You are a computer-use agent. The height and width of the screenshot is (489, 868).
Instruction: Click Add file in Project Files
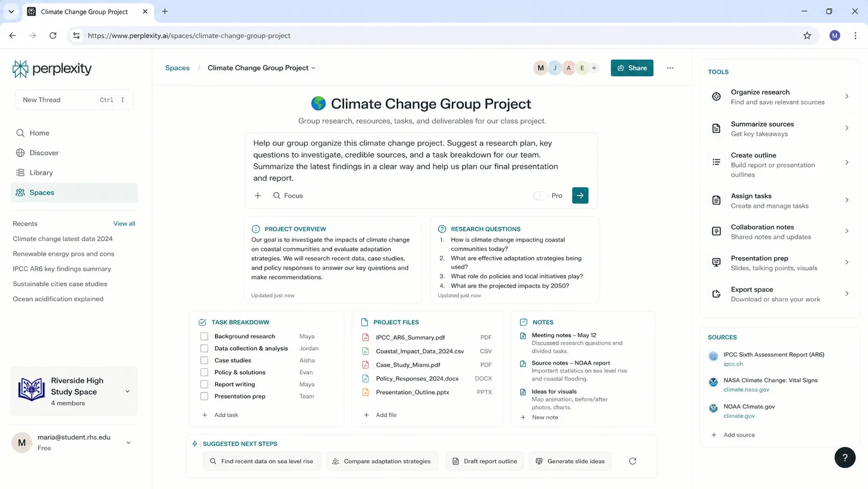(x=381, y=415)
